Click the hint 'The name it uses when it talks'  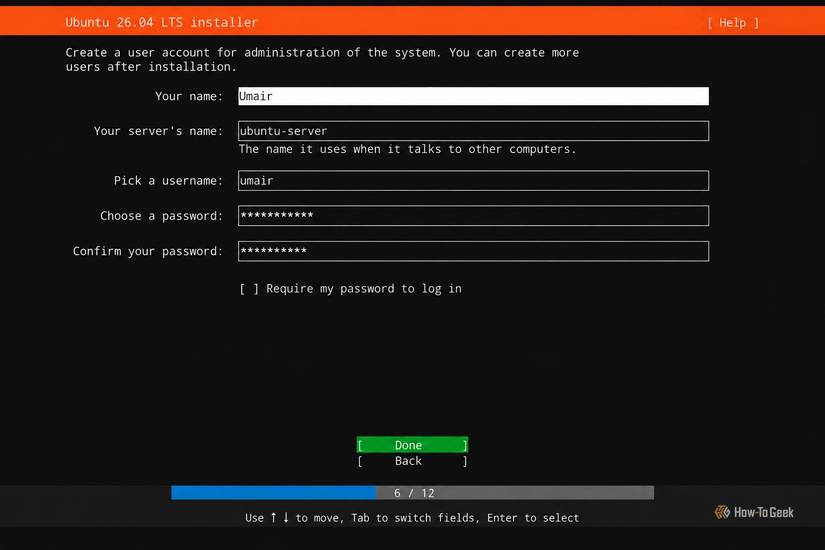click(407, 149)
